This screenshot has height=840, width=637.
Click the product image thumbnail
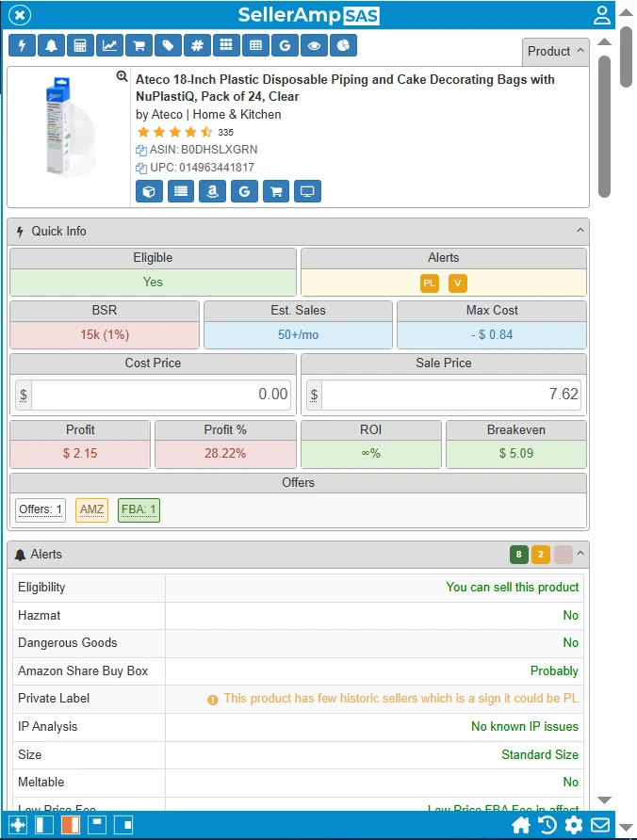[69, 127]
